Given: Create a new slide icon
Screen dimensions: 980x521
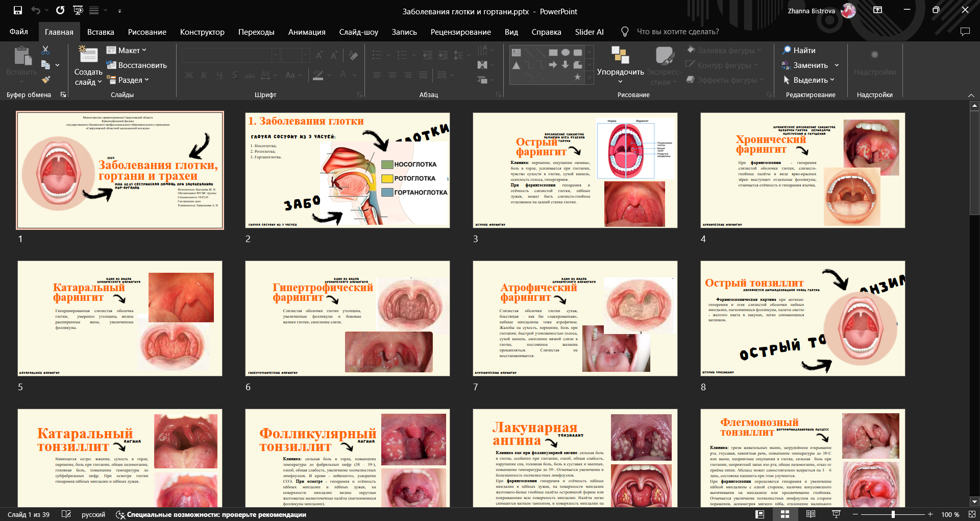Looking at the screenshot, I should [88, 55].
